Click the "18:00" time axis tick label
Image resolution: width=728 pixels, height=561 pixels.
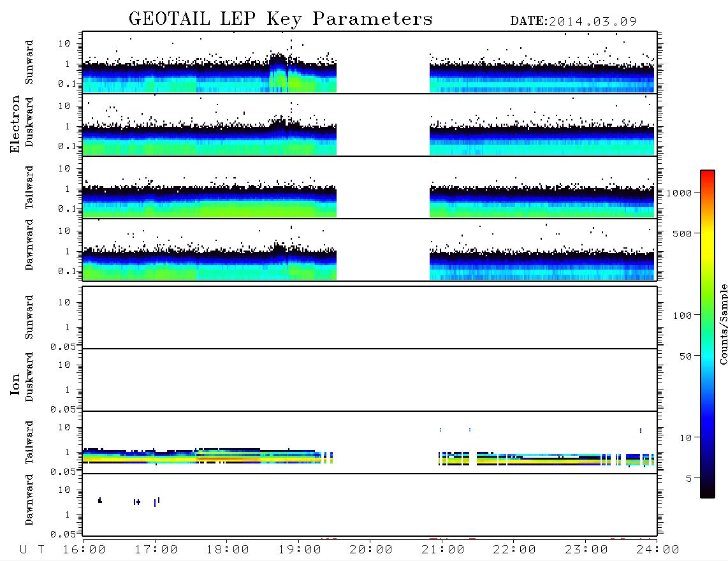pyautogui.click(x=228, y=550)
